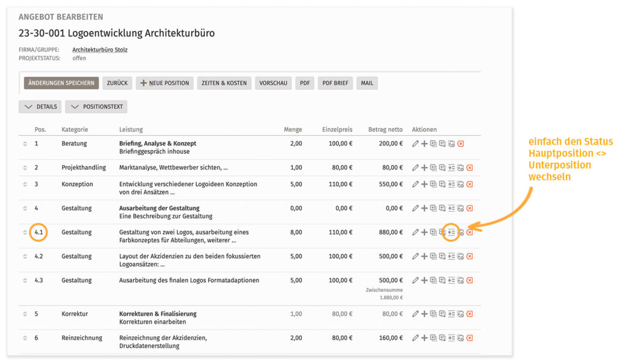Click the 550,00 € net amount
The image size is (627, 364).
pos(391,184)
